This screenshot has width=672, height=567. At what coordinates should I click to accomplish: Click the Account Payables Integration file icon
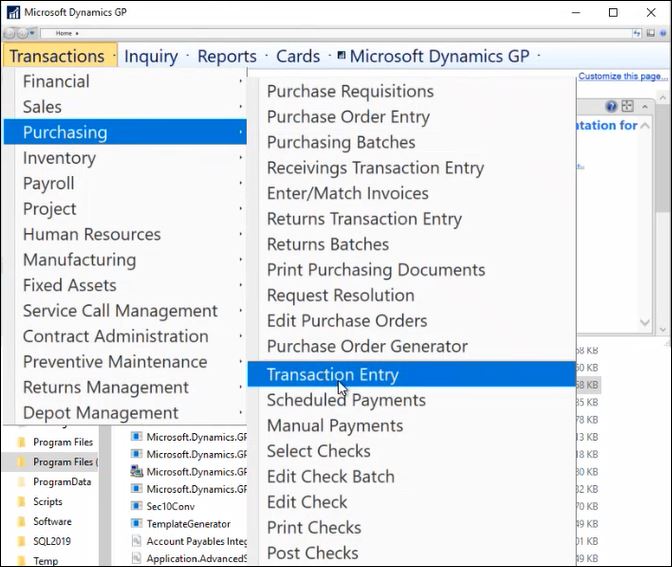tap(138, 542)
